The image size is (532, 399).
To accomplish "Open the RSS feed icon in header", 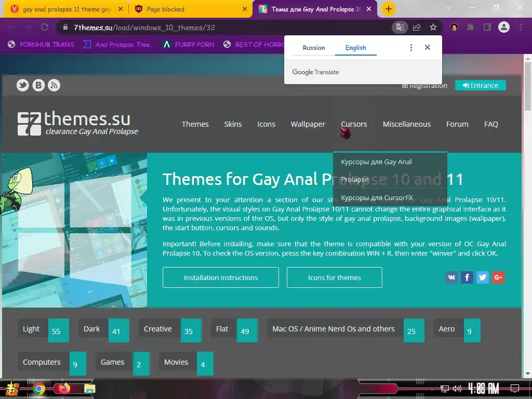I will tap(54, 85).
